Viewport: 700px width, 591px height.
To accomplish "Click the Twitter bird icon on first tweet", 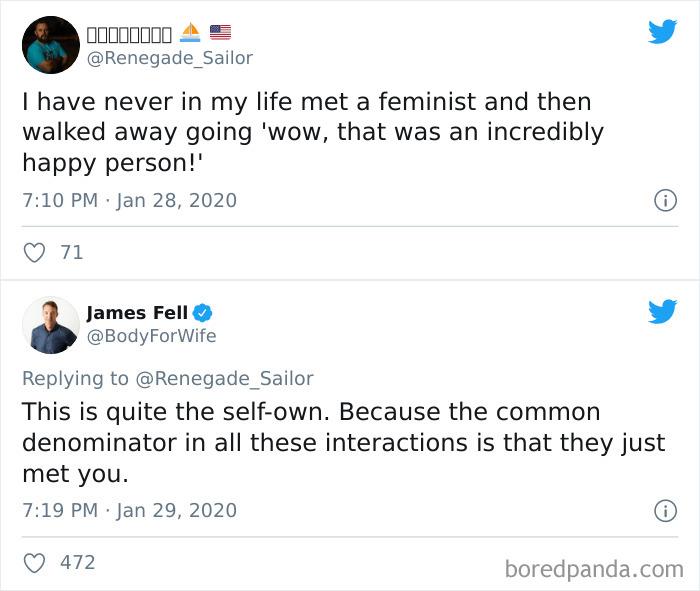I will (x=662, y=32).
